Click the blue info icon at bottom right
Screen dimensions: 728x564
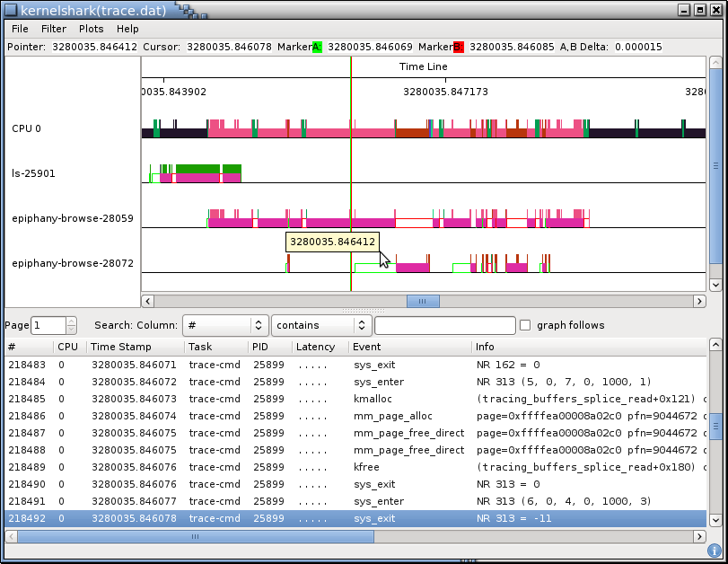pos(715,551)
